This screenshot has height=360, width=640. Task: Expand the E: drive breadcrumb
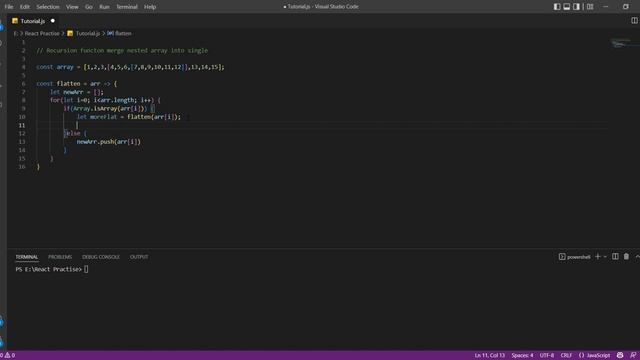(x=16, y=33)
